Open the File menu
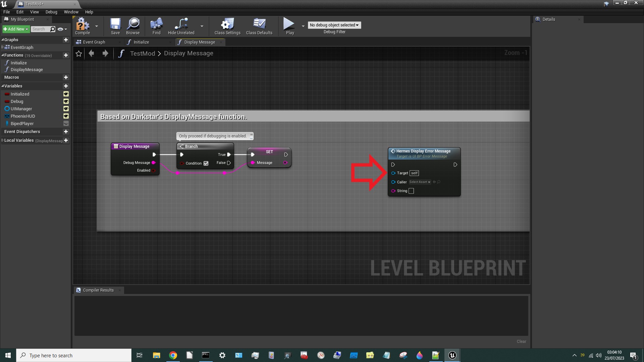The width and height of the screenshot is (644, 362). [6, 12]
